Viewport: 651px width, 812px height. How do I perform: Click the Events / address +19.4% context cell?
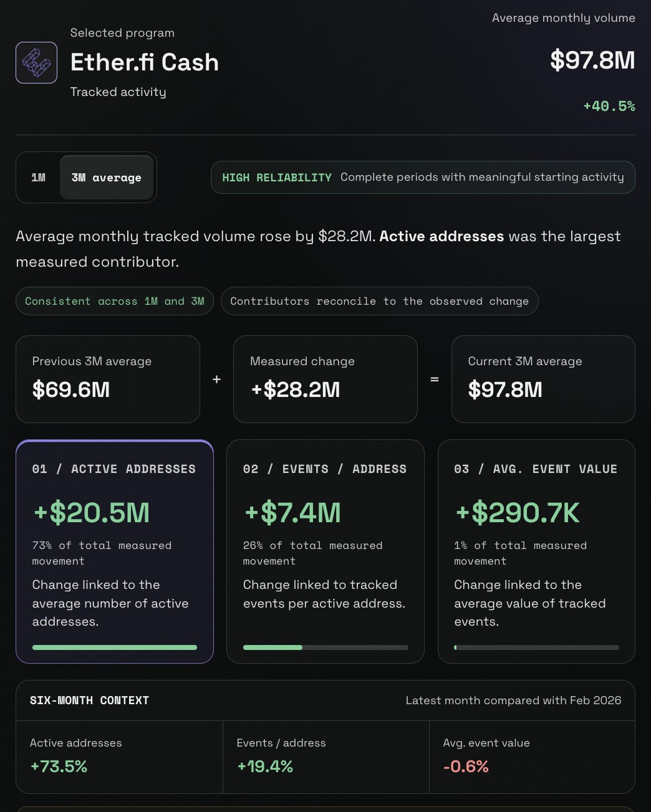click(326, 757)
